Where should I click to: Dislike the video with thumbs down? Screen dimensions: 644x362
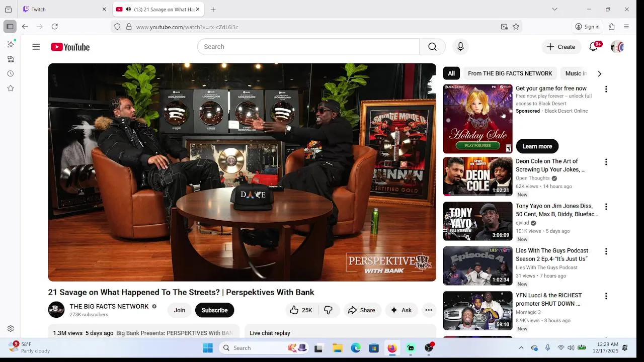(329, 310)
